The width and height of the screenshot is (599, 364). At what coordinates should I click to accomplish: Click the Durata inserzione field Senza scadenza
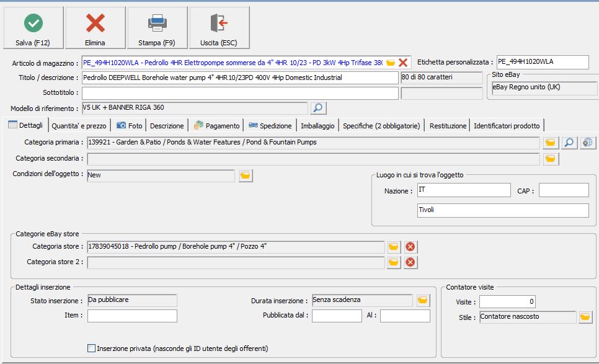362,300
